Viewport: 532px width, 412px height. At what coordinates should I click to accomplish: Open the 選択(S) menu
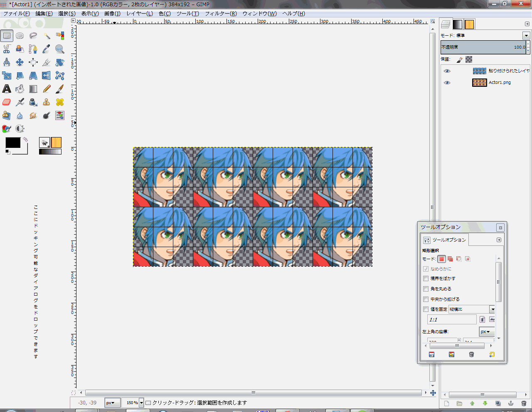[x=67, y=14]
